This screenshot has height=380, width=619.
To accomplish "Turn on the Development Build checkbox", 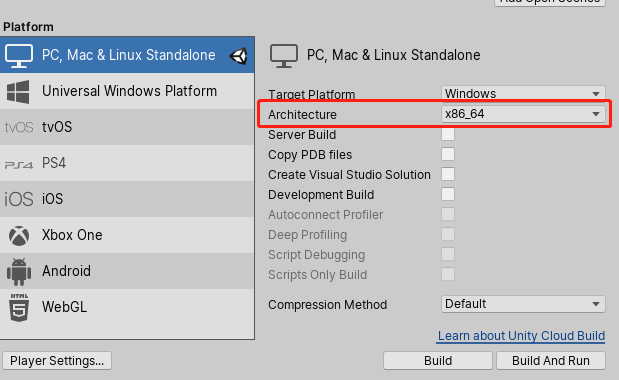I will point(448,194).
